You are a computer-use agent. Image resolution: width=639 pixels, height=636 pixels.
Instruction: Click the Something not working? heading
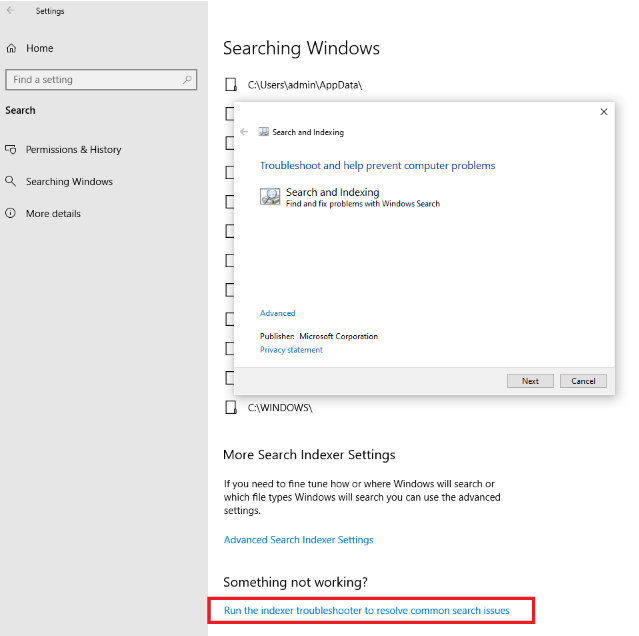(295, 582)
